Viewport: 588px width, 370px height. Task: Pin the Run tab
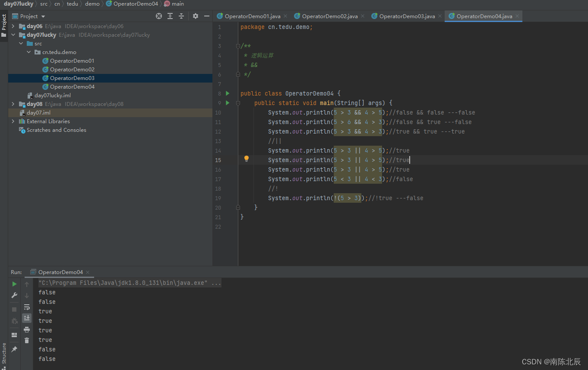click(14, 349)
